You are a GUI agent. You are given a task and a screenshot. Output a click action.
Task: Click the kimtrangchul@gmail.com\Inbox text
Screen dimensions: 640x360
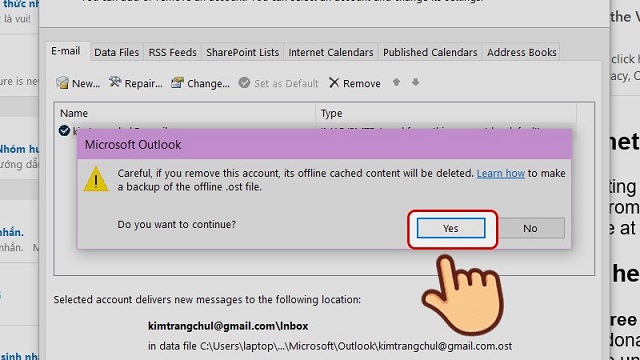tap(228, 326)
